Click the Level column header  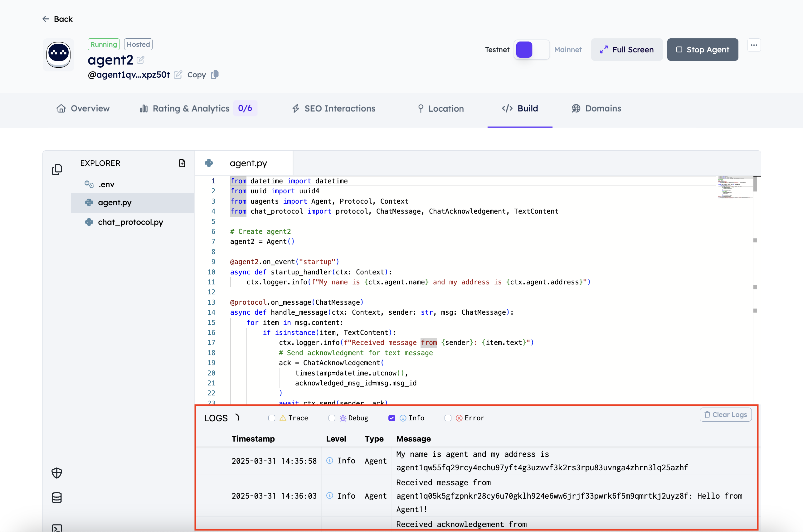point(336,439)
